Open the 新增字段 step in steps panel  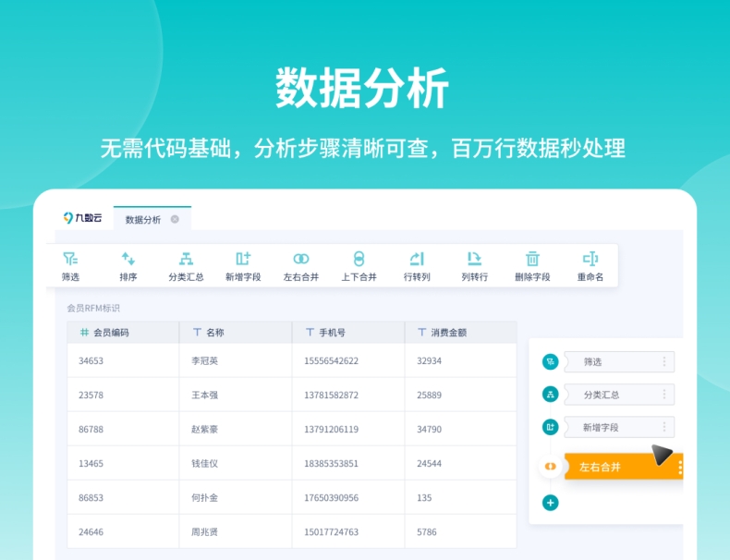pyautogui.click(x=619, y=427)
